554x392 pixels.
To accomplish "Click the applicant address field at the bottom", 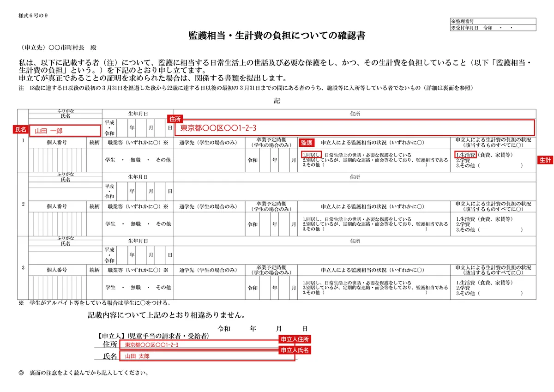I will click(x=206, y=345).
